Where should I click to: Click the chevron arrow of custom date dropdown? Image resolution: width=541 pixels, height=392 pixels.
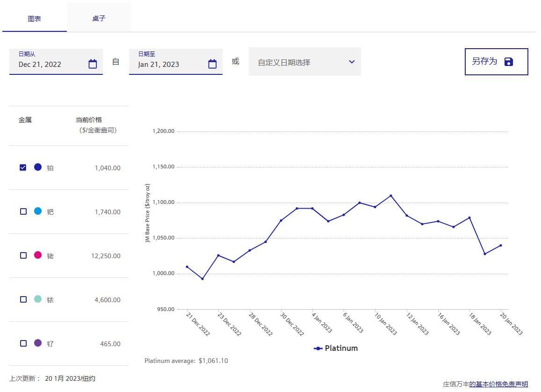click(352, 62)
